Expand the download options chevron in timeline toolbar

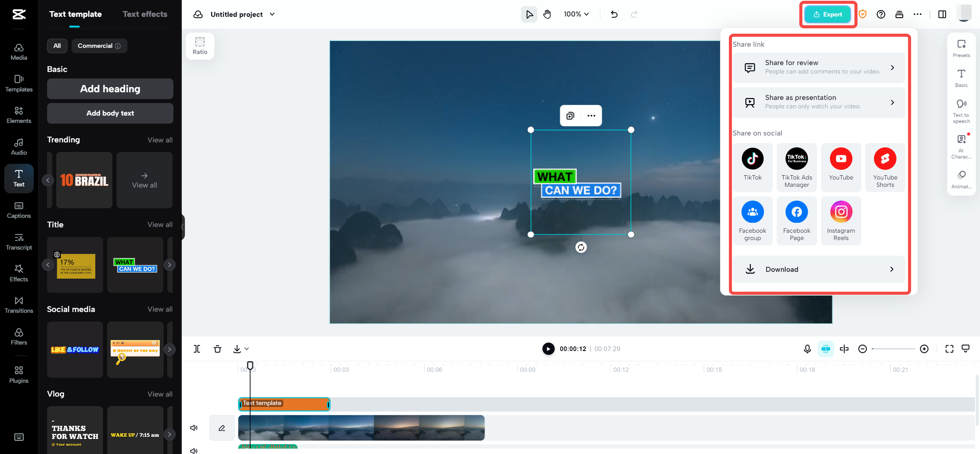point(247,349)
